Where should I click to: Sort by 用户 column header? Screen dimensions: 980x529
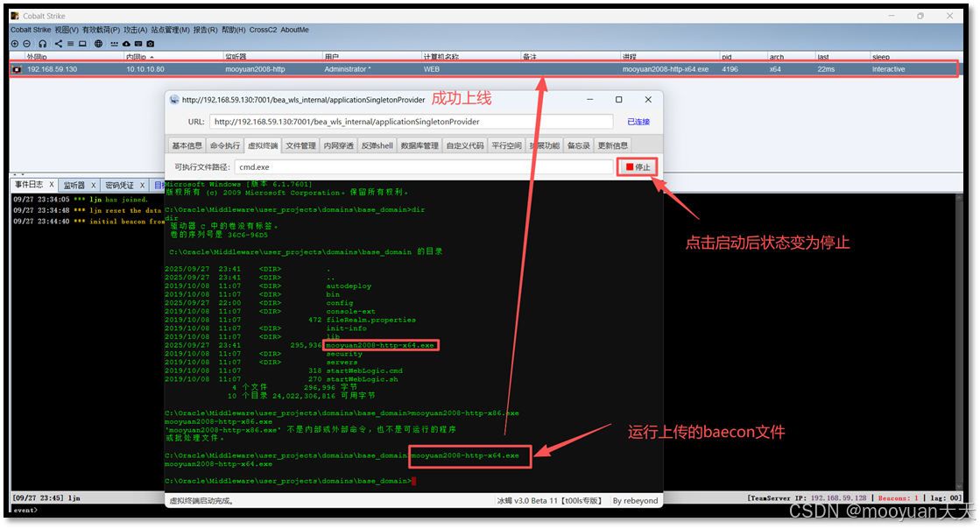pos(371,57)
